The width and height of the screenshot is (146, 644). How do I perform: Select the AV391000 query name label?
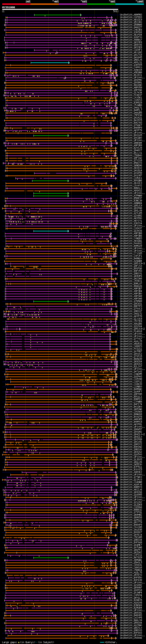[8, 8]
